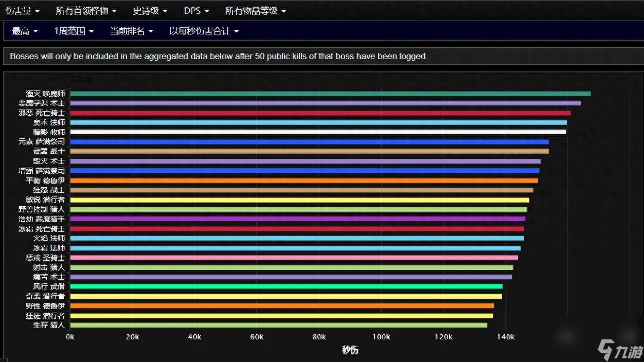Open the 最高 metric dropdown

click(x=25, y=31)
